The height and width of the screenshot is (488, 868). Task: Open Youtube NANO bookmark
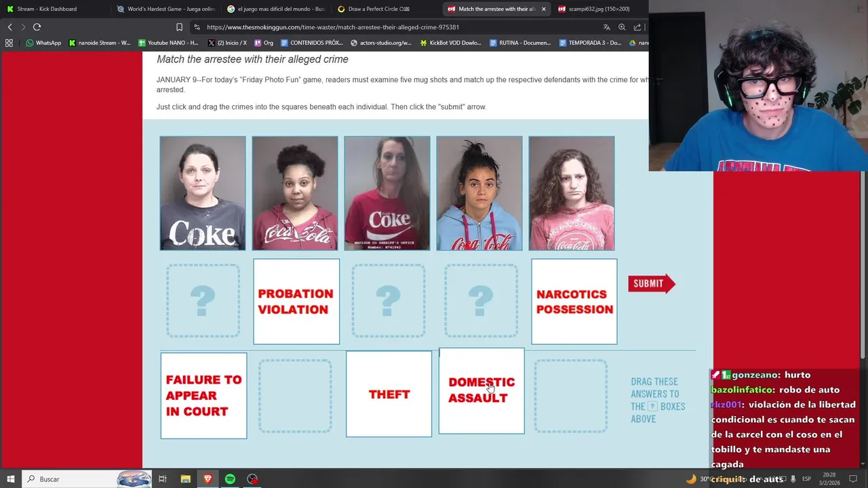point(168,43)
